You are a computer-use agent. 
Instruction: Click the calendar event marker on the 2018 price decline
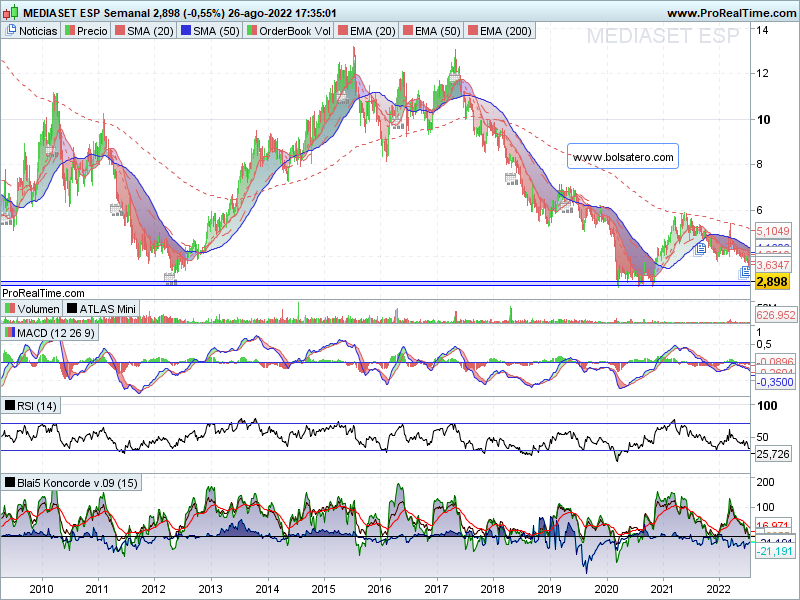[511, 179]
